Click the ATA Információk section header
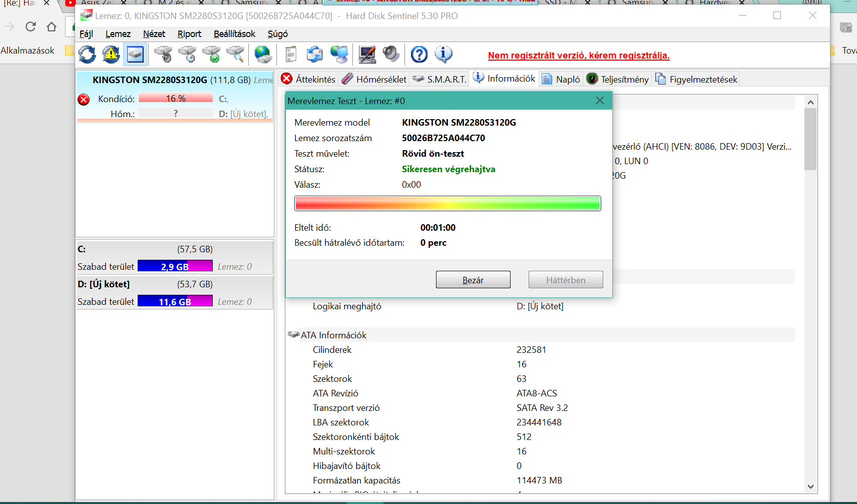Image resolution: width=857 pixels, height=504 pixels. tap(333, 335)
